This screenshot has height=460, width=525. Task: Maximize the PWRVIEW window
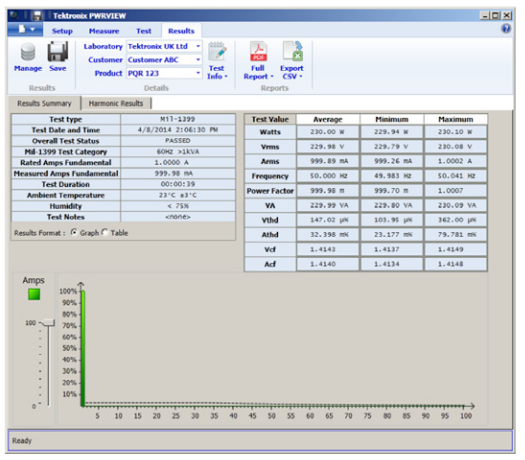496,15
